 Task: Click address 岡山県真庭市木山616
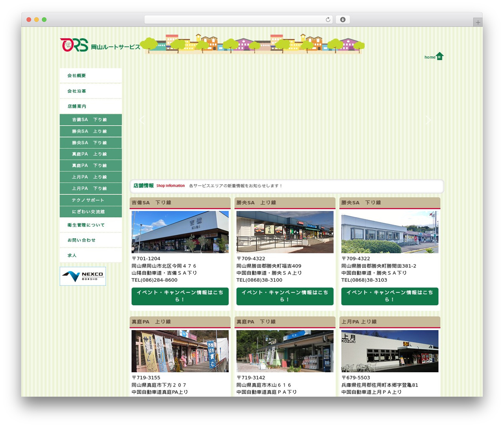click(264, 385)
